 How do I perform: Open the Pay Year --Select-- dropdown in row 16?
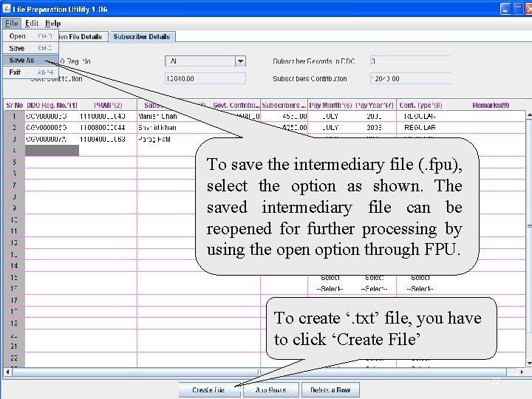tap(375, 289)
